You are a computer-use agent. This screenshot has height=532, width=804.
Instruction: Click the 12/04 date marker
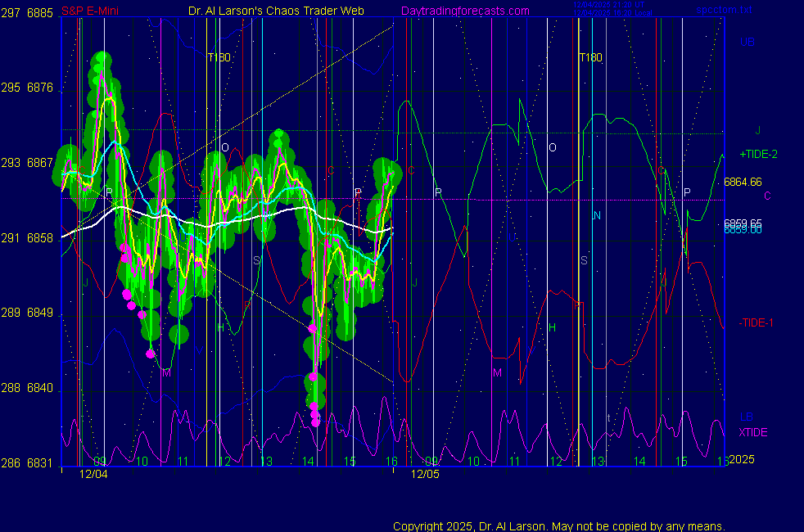(x=93, y=473)
